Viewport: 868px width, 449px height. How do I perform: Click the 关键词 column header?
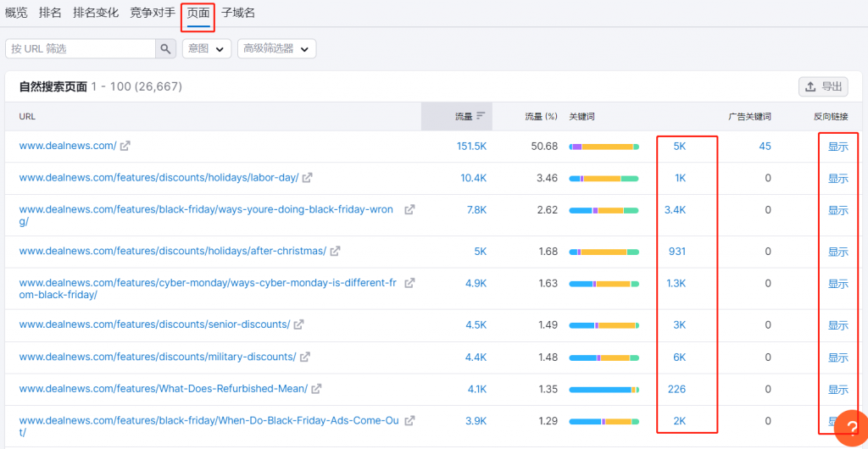581,117
